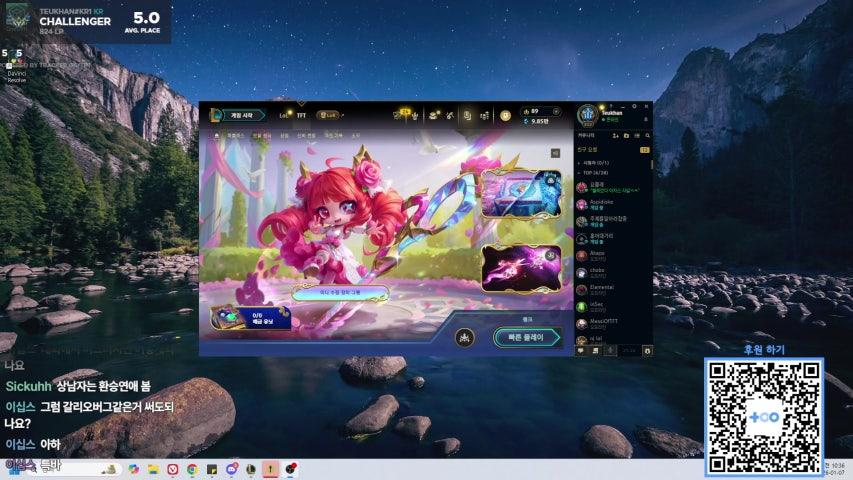
Task: Open the chat bubble icon at panel bottom
Action: (580, 351)
